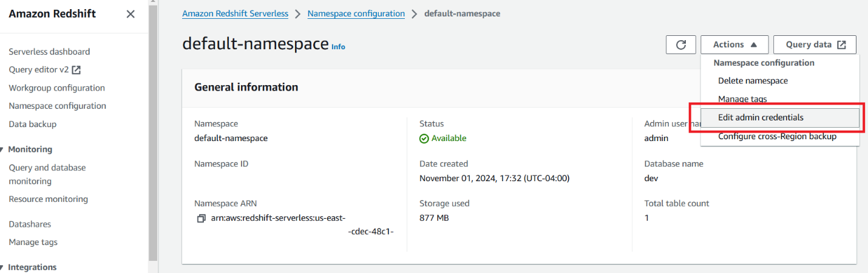The image size is (868, 273).
Task: Collapse the Integrations section arrow
Action: (x=2, y=268)
